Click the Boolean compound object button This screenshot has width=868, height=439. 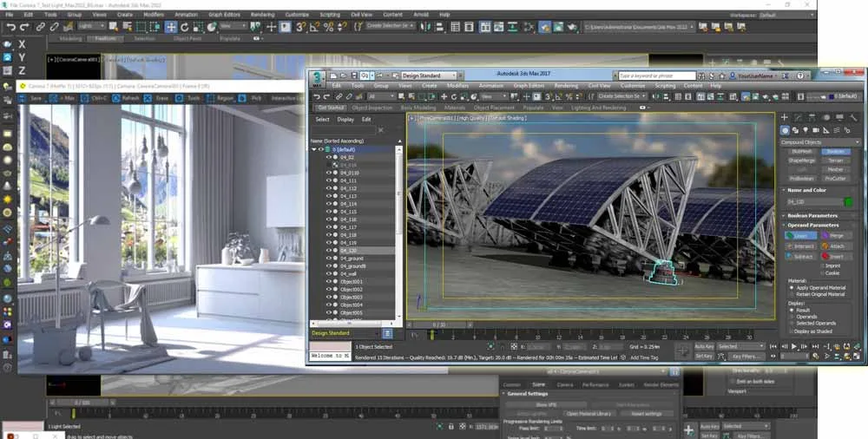coord(835,152)
